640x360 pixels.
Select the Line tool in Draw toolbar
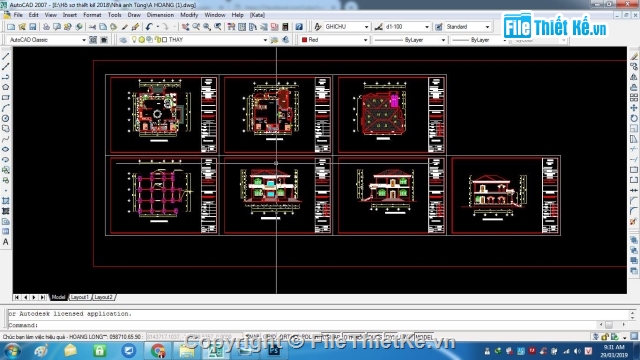point(6,57)
